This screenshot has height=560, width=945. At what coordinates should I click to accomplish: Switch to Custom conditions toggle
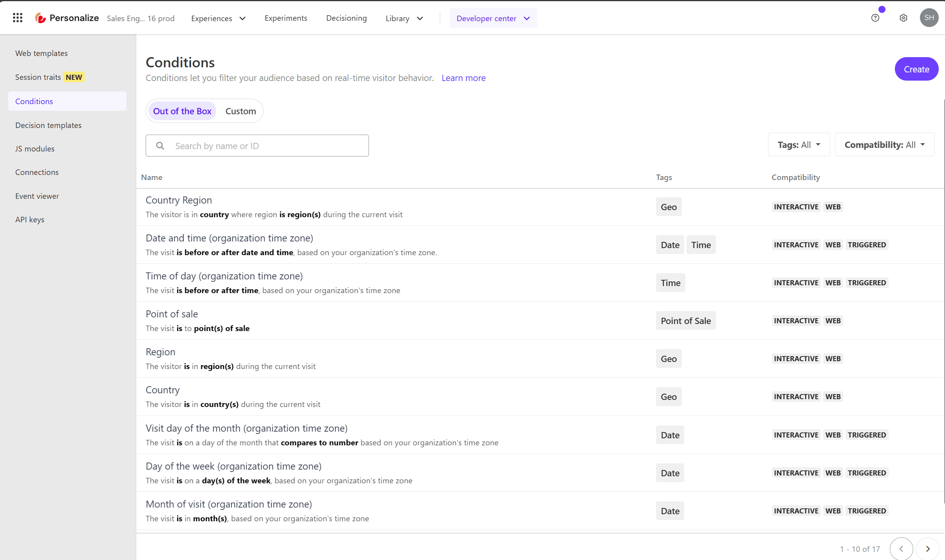pos(240,111)
